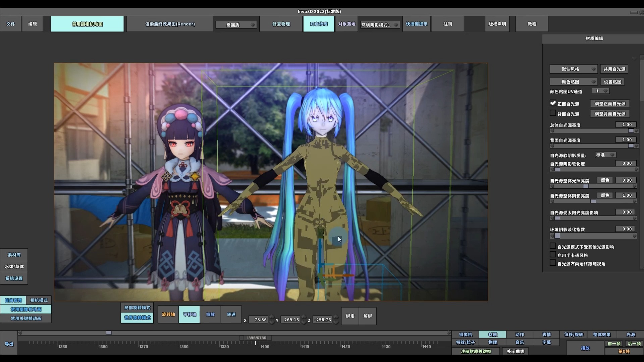Switch to 相机模式

pos(39,300)
